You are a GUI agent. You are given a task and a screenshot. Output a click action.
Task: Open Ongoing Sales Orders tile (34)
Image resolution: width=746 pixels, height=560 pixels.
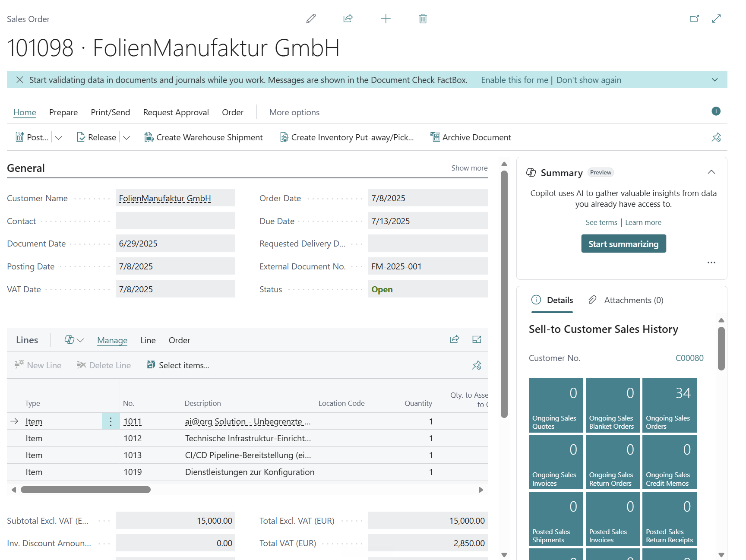coord(670,405)
